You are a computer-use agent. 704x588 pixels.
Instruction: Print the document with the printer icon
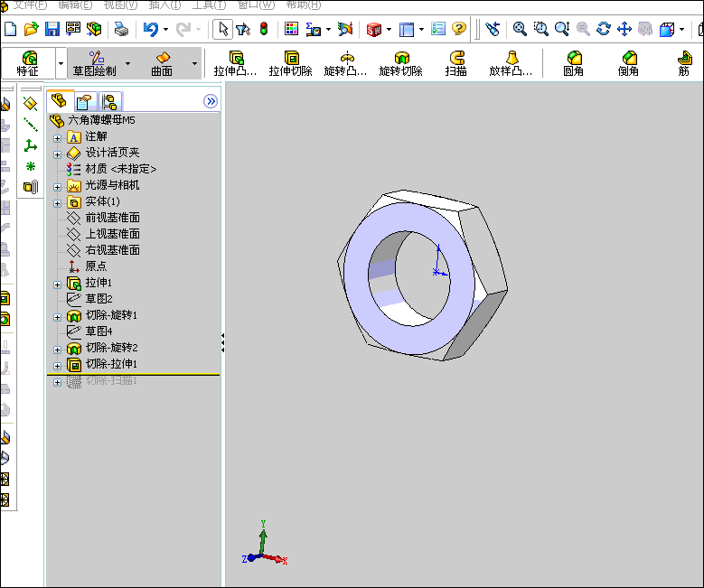(x=121, y=29)
